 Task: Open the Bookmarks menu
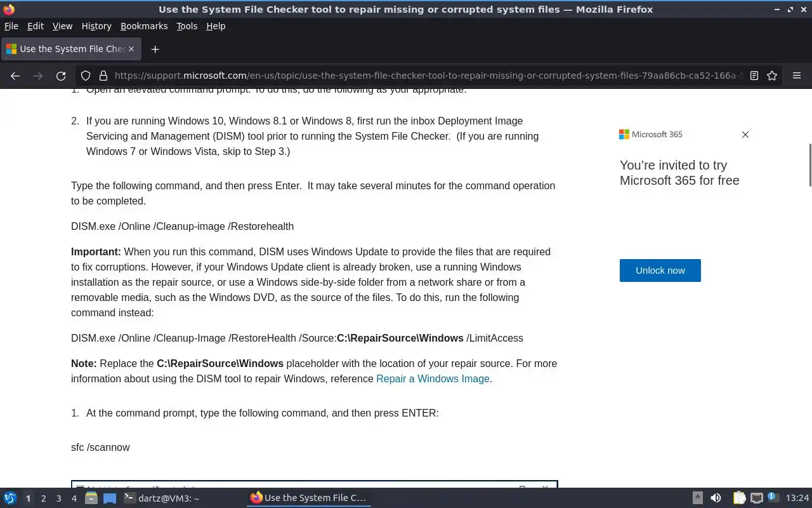pos(144,26)
